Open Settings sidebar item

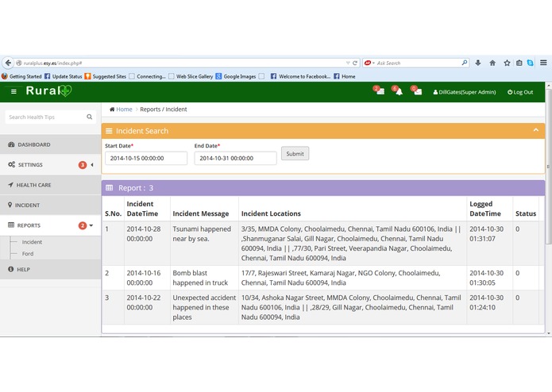(50, 164)
